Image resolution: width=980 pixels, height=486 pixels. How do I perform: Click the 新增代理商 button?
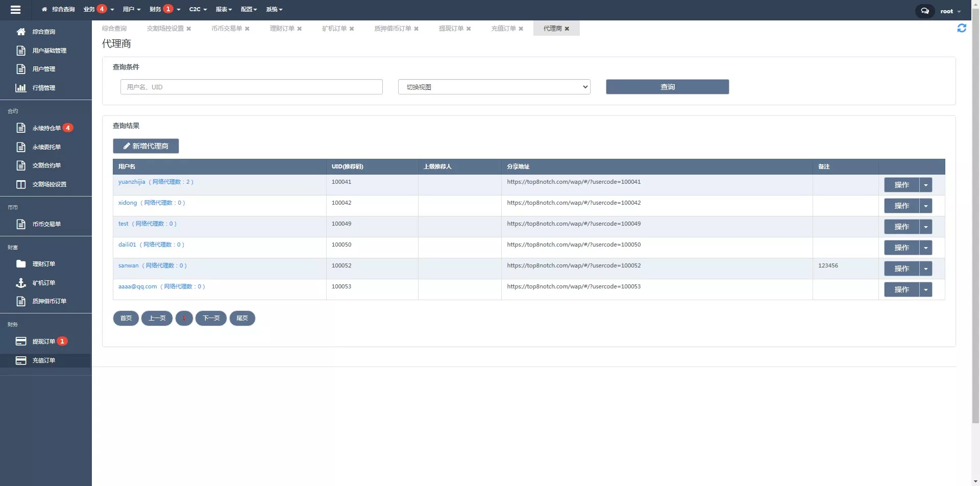click(x=146, y=146)
